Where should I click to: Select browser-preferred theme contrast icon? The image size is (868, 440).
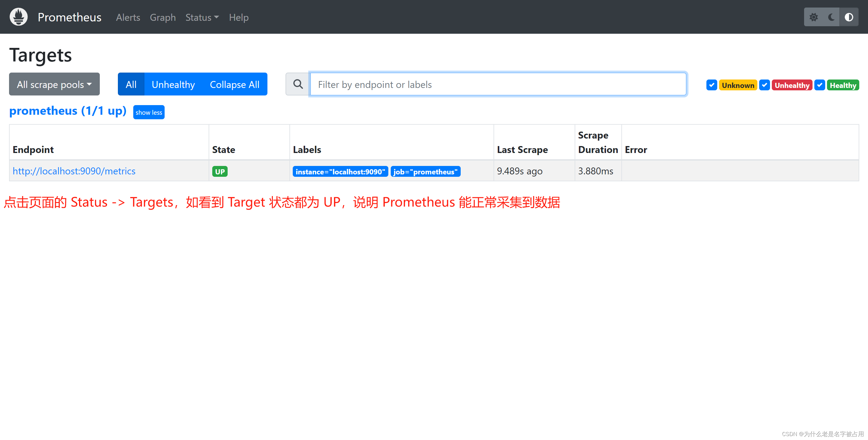[849, 17]
